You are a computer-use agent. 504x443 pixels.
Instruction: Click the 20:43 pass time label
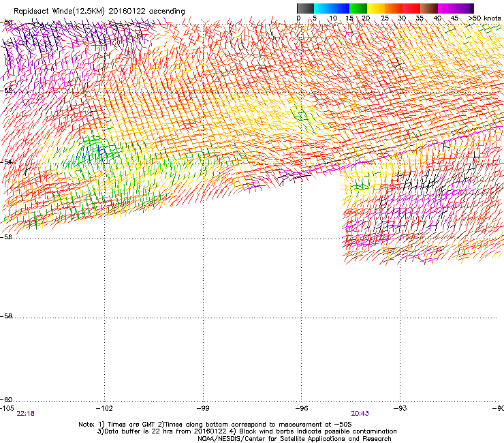coord(360,414)
